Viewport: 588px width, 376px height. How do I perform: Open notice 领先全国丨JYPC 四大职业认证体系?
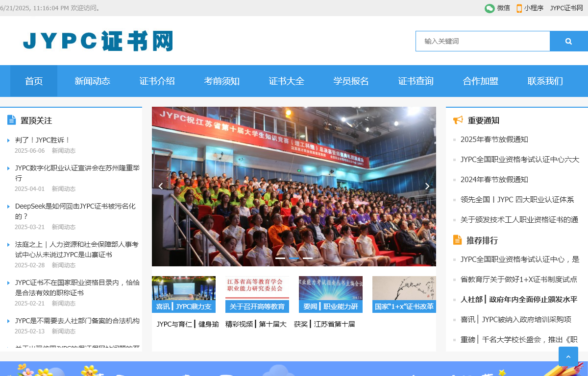click(517, 200)
